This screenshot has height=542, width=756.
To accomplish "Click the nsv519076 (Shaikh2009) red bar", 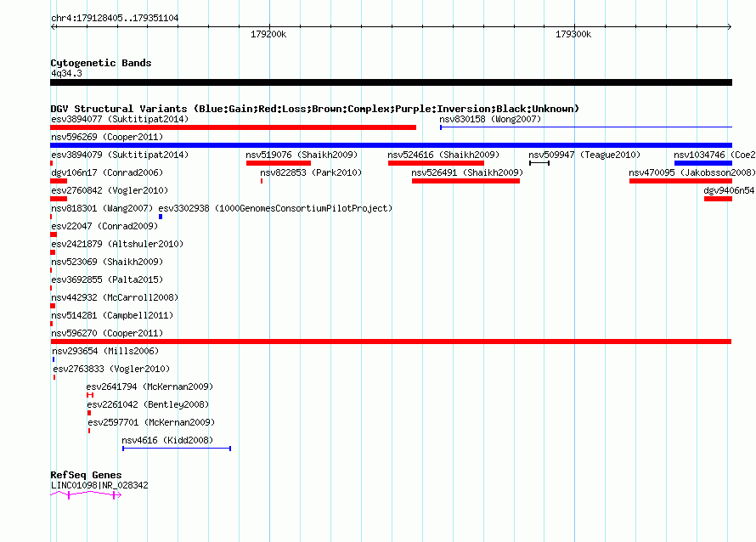I will (x=279, y=163).
